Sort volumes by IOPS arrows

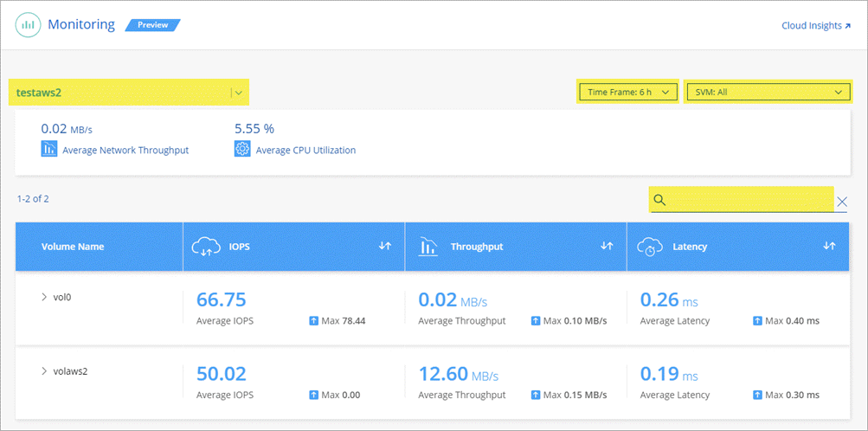pyautogui.click(x=385, y=247)
